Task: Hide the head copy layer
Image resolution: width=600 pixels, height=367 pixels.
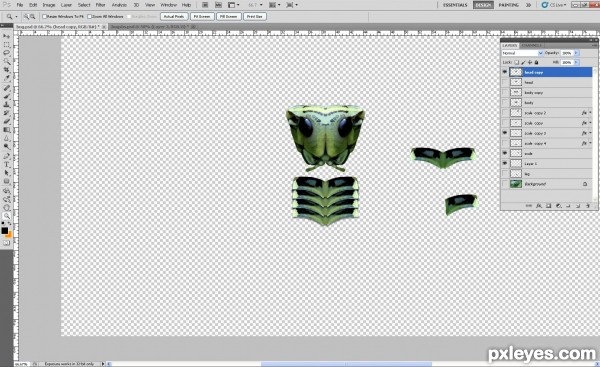Action: click(x=505, y=72)
